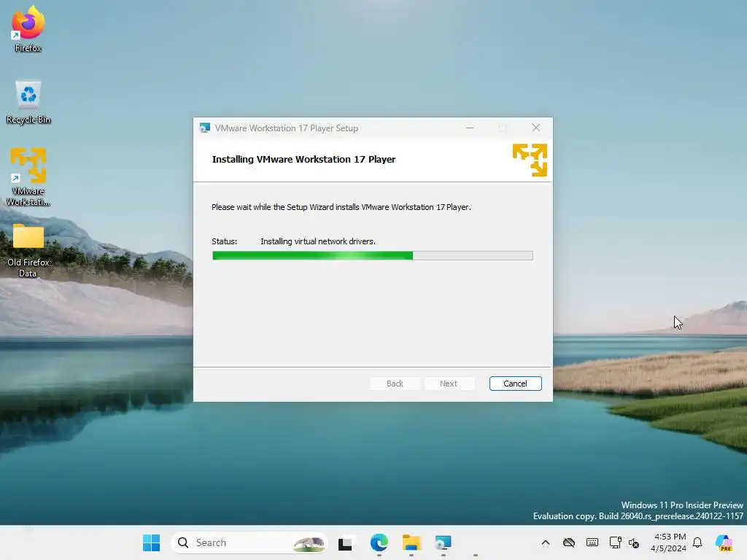Select the Recycle Bin desktop icon
This screenshot has width=747, height=560.
pyautogui.click(x=28, y=101)
